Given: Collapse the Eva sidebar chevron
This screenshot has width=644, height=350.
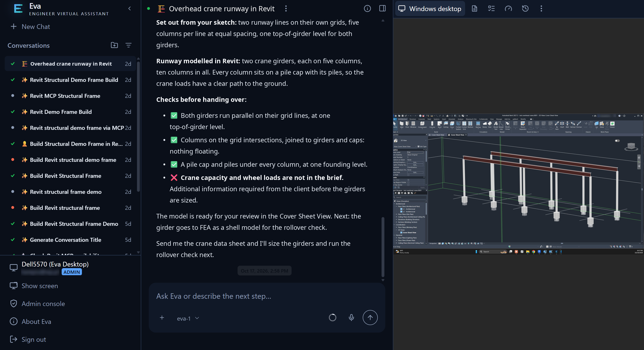Looking at the screenshot, I should pos(129,9).
